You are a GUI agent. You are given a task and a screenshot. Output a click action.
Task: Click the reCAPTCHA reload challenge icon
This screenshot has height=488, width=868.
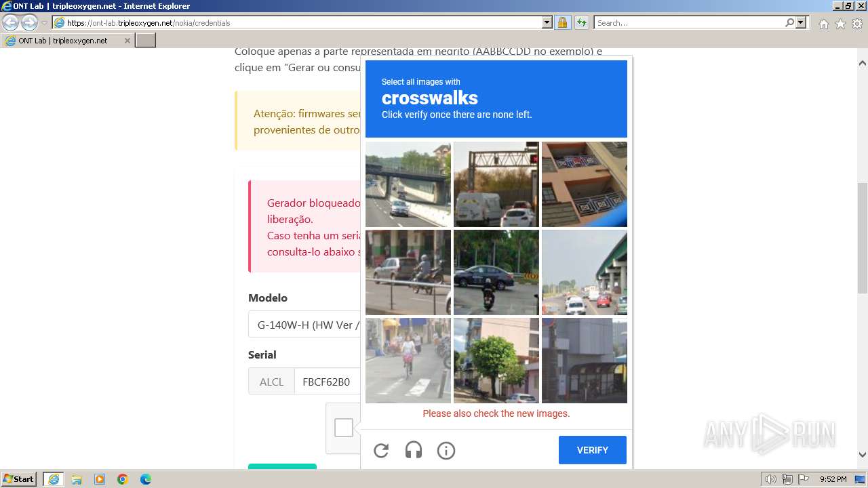click(381, 451)
